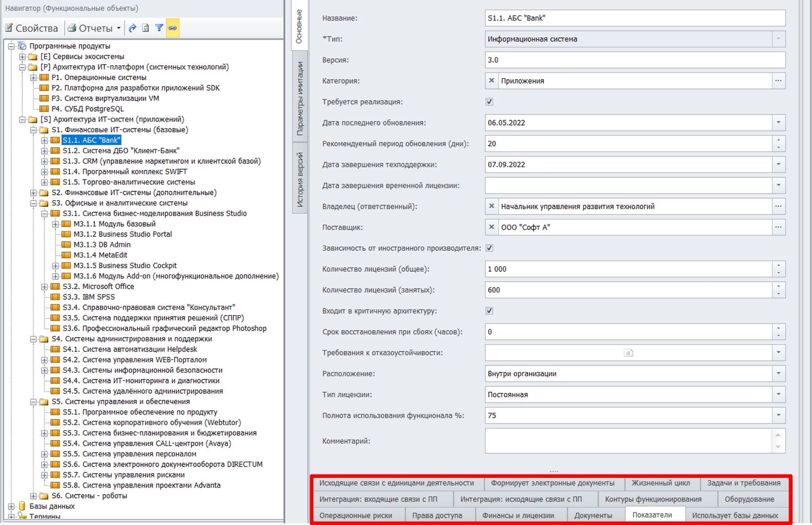Expand the Тип лицензии dropdown list

point(778,394)
